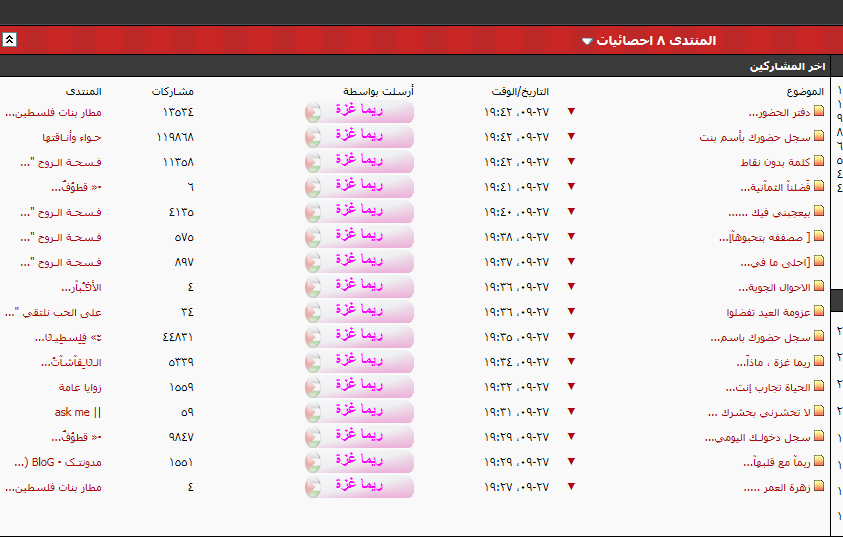Open the forum link حواء وأناقتها

click(x=72, y=137)
